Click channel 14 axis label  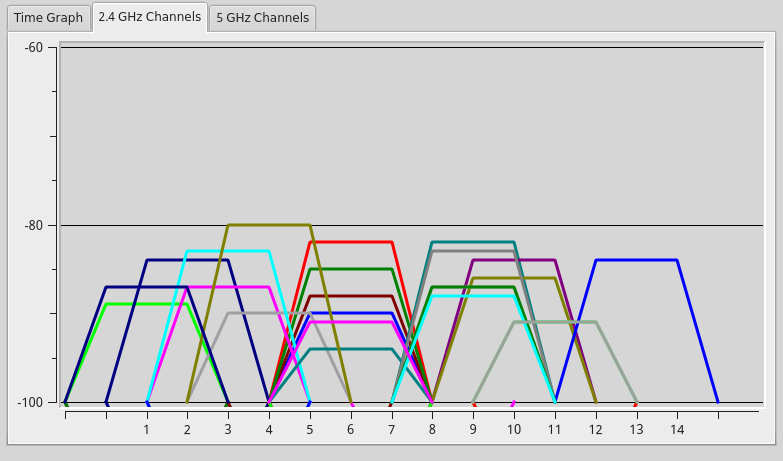[x=677, y=430]
